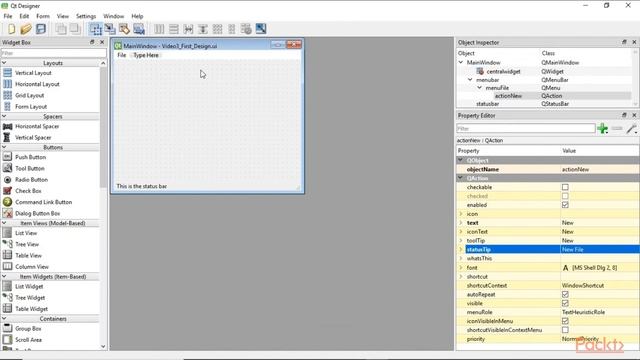Click 'Type Here' in the form's menu bar
Viewport: 640px width, 360px height.
(x=146, y=55)
